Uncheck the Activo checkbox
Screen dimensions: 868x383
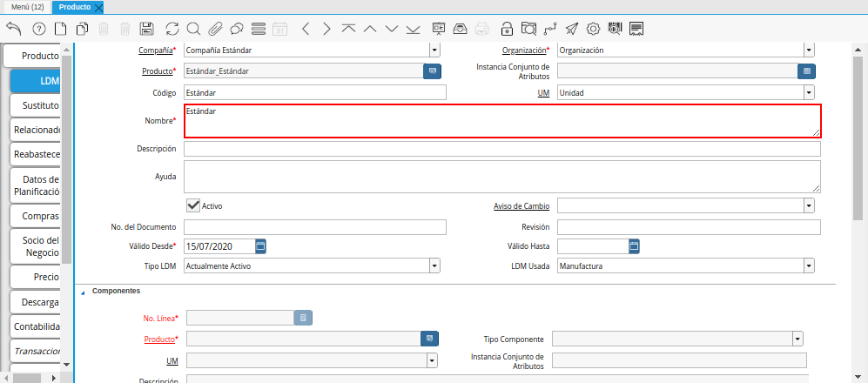(x=193, y=205)
